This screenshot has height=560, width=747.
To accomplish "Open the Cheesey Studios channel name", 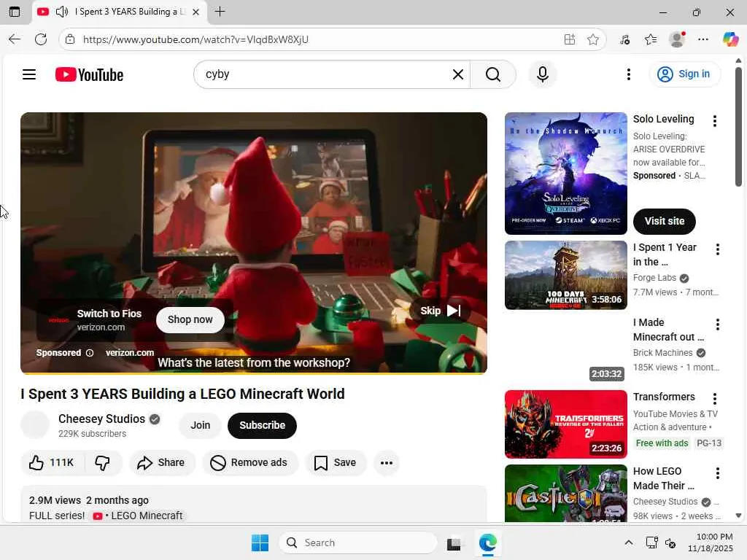I will [101, 419].
